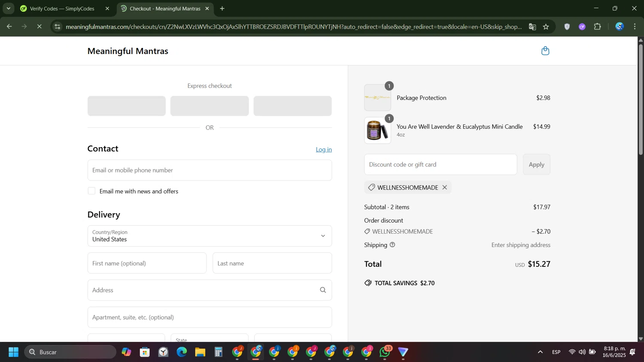This screenshot has width=644, height=362.
Task: Open the clock showing 8:18 p. m.
Action: 614,352
